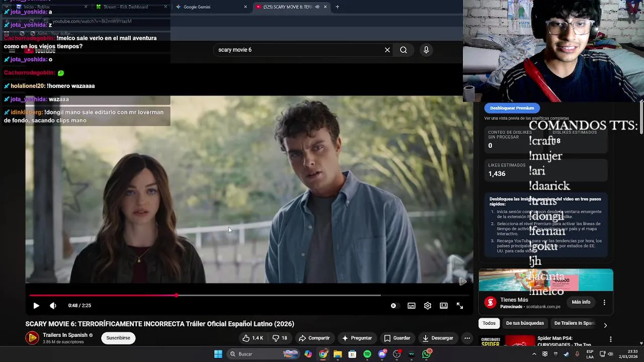Open the Windows Start menu
The width and height of the screenshot is (644, 362).
(218, 354)
